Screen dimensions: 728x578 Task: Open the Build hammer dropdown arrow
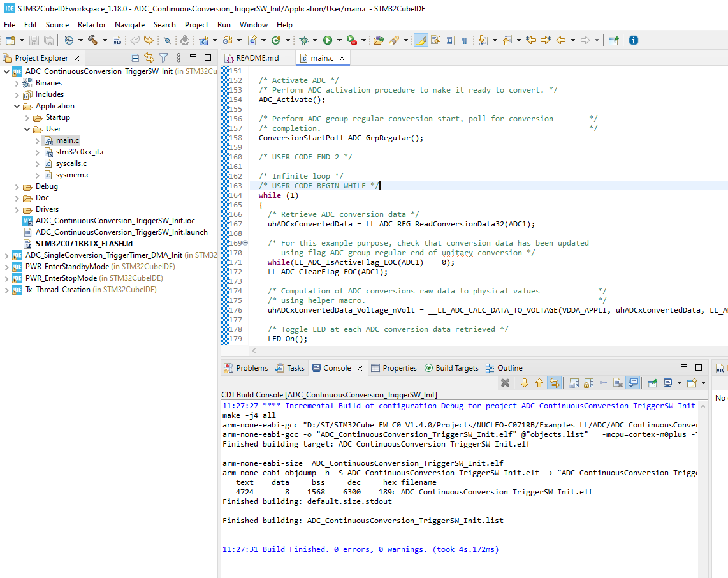[x=105, y=40]
